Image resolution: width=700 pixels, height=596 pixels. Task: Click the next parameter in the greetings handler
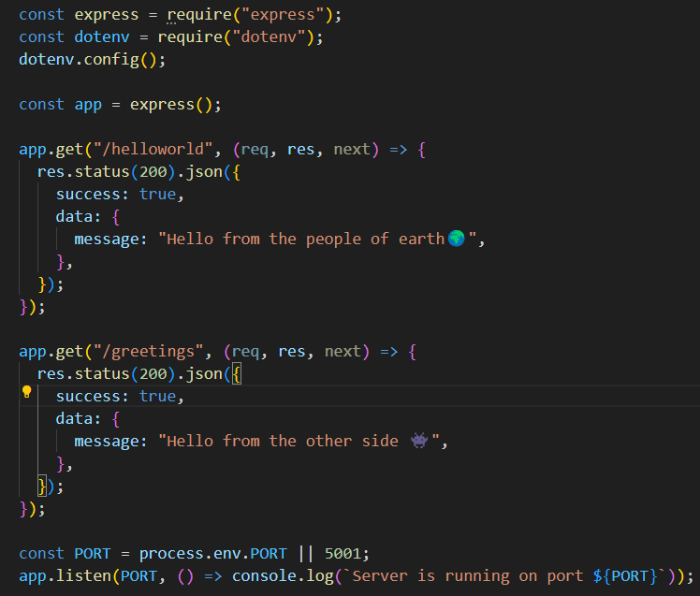pyautogui.click(x=343, y=351)
